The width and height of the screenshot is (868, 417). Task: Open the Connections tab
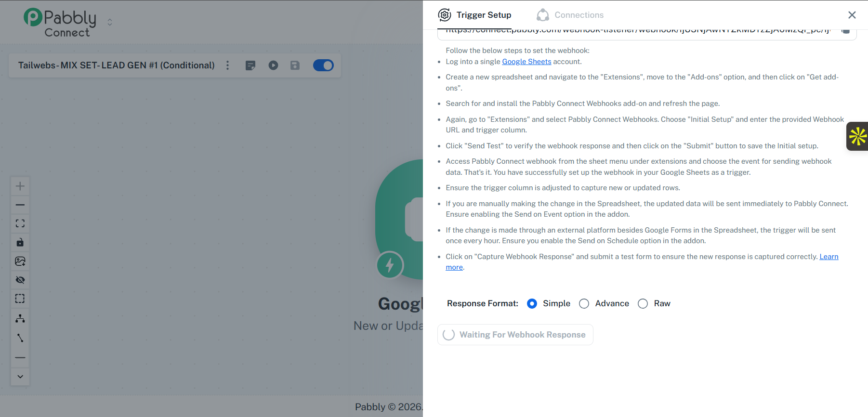tap(570, 15)
